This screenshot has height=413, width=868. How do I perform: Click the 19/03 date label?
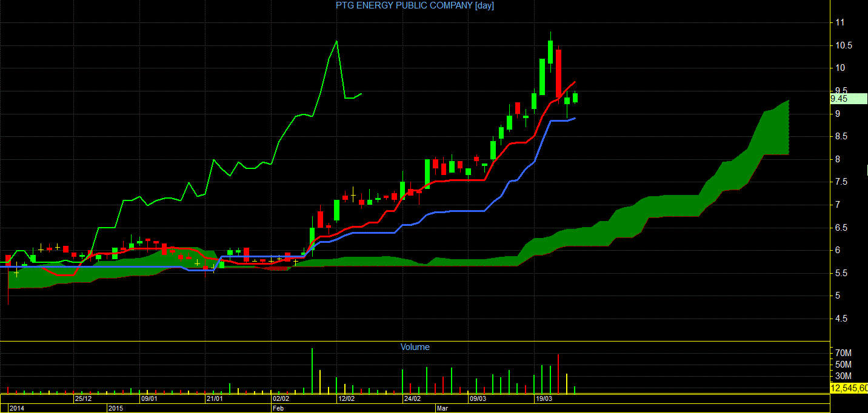click(544, 399)
